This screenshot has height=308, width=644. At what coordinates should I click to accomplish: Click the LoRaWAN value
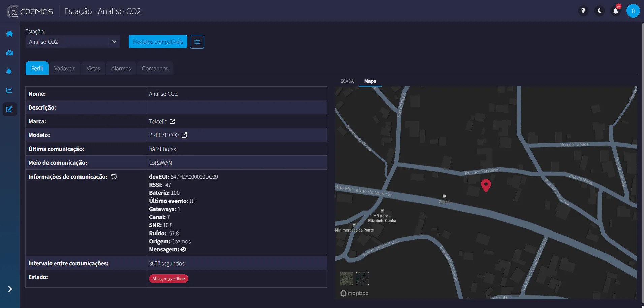pos(160,163)
